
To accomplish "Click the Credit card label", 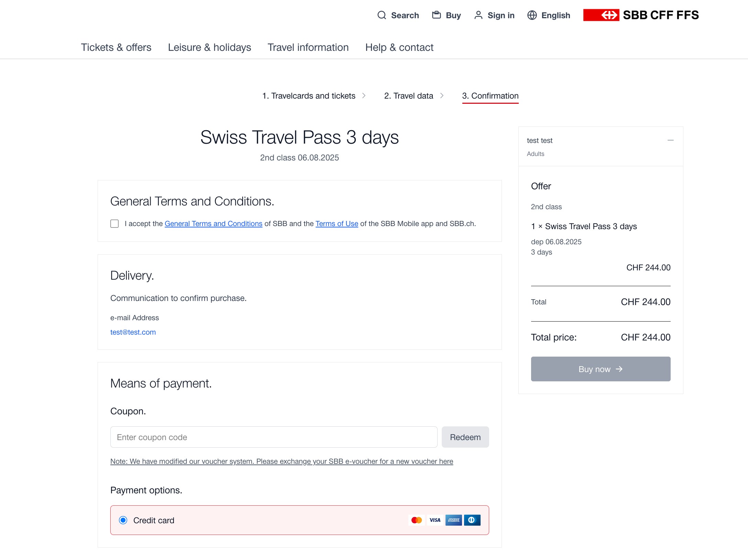I will 154,520.
